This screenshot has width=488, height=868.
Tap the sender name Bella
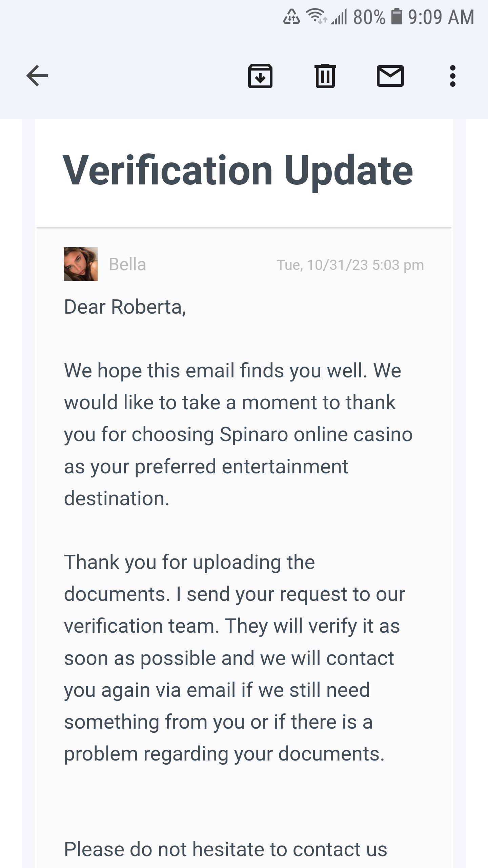pyautogui.click(x=127, y=264)
